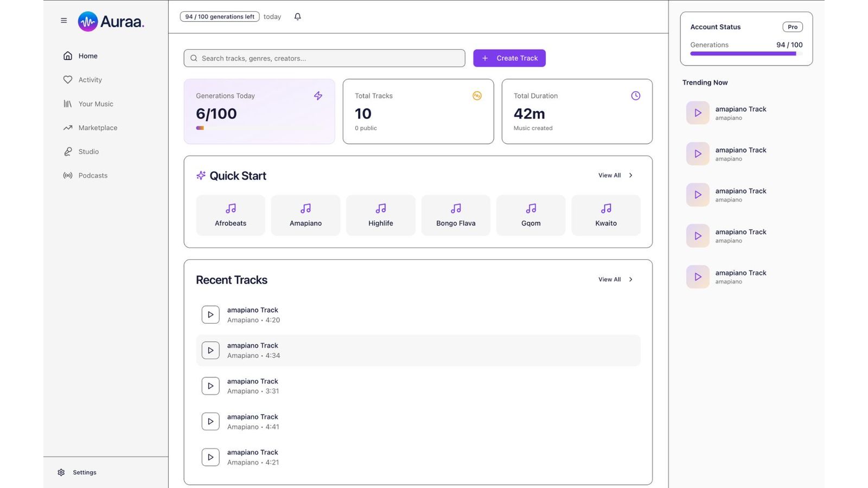The image size is (868, 488).
Task: Pick the Kwaito quick start tile
Action: [x=605, y=215]
